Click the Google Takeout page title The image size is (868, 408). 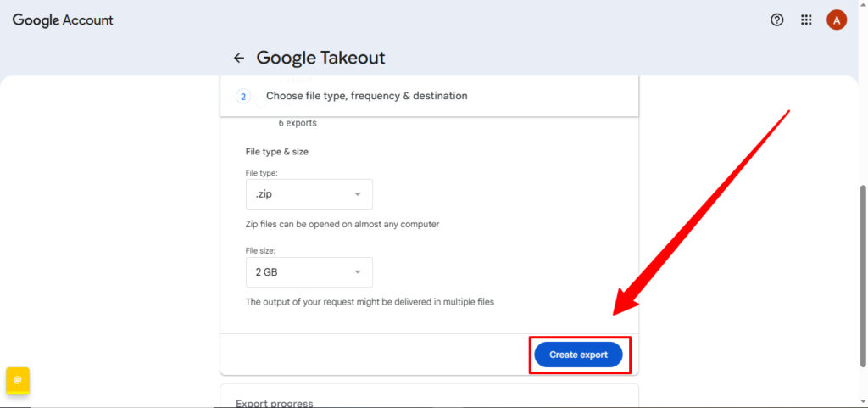pos(320,59)
